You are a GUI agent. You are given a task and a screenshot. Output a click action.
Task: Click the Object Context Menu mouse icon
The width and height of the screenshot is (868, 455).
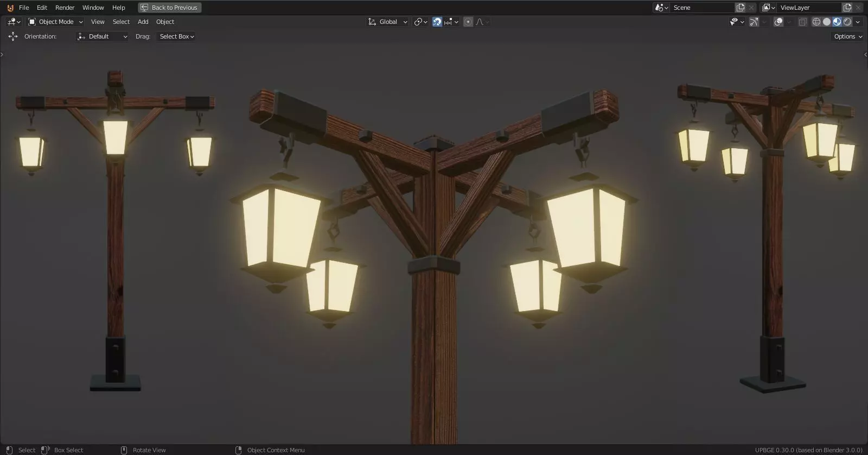(238, 450)
